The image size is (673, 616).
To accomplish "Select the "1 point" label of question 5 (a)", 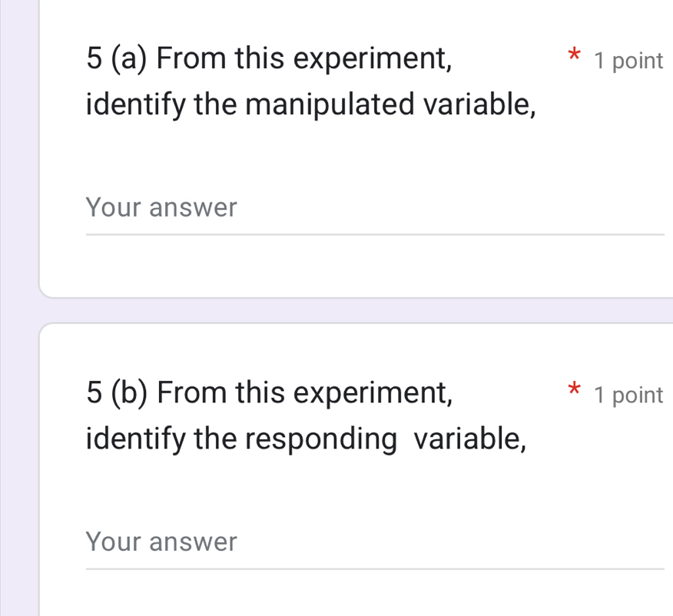I will (x=628, y=61).
